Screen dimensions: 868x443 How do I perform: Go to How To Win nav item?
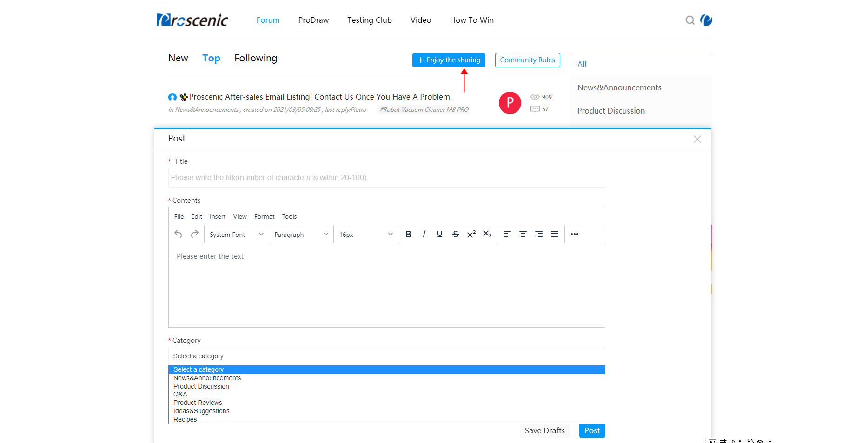pos(472,20)
